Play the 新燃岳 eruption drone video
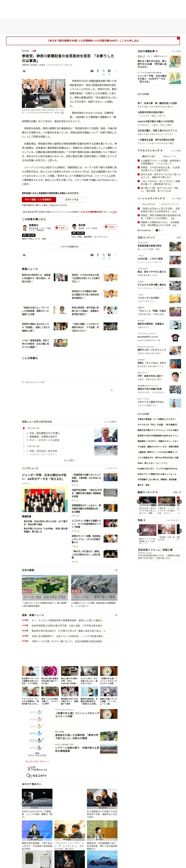This screenshot has height=868, width=186. (94, 588)
